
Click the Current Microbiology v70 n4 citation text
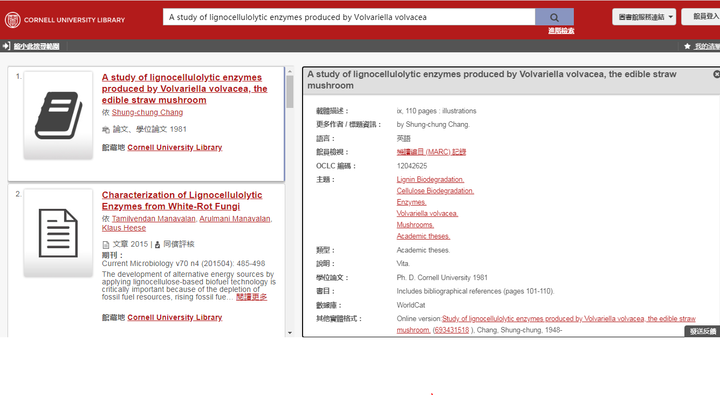183,264
